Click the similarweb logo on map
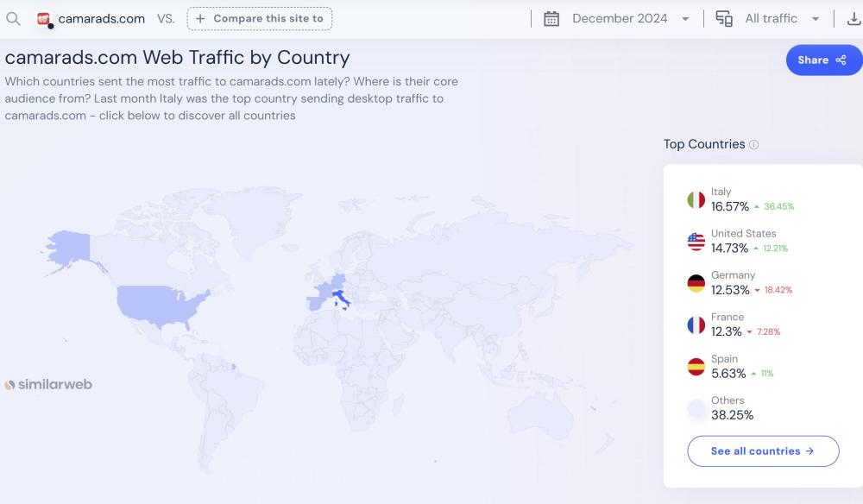863x504 pixels. (x=48, y=384)
